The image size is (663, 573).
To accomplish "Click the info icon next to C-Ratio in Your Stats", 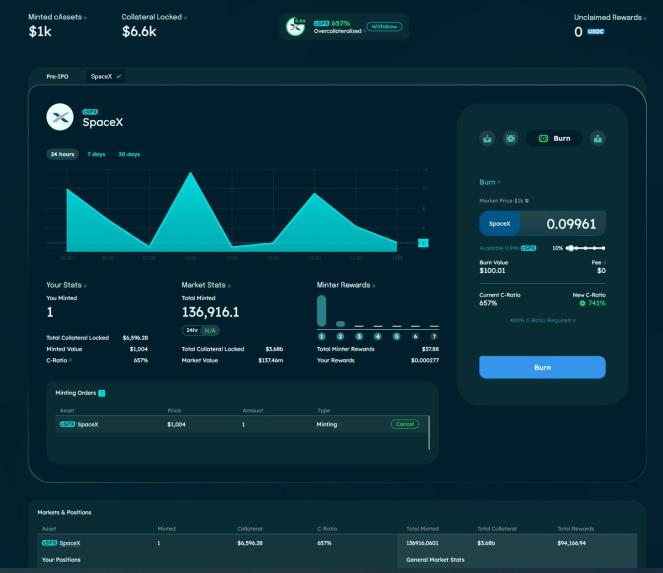I will click(70, 360).
